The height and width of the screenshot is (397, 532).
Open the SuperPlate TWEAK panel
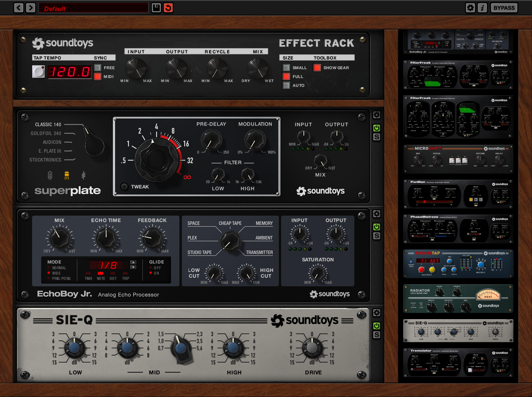(124, 187)
